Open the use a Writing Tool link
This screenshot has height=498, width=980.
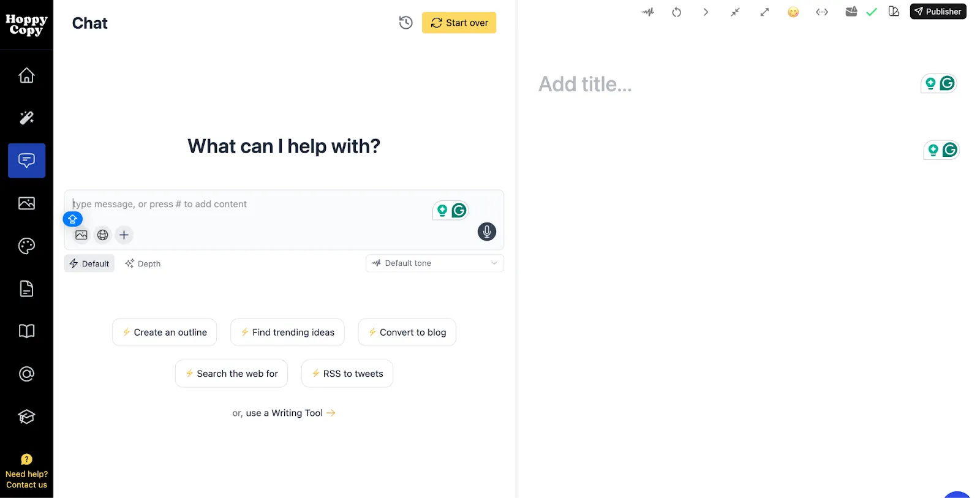coord(290,413)
